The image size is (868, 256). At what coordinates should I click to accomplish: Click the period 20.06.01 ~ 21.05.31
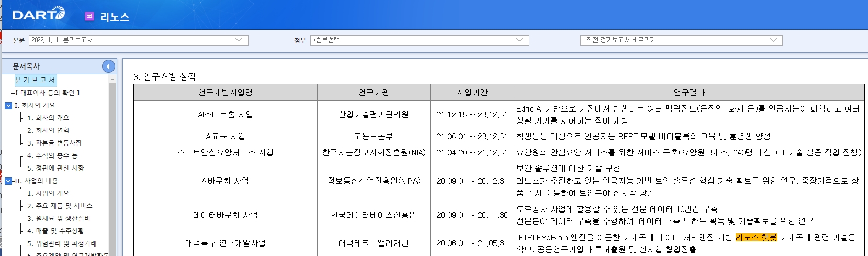coord(472,243)
